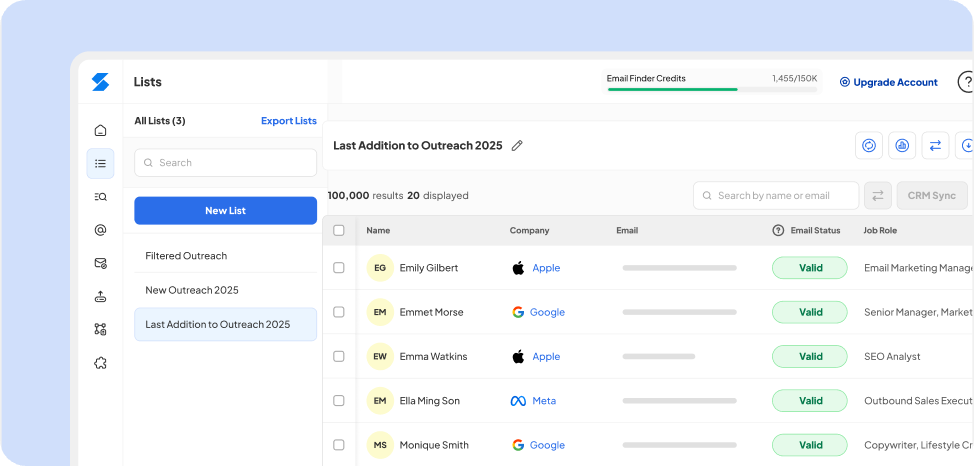Click the Search by name or email field
Screen dimensions: 974x466
pyautogui.click(x=776, y=196)
